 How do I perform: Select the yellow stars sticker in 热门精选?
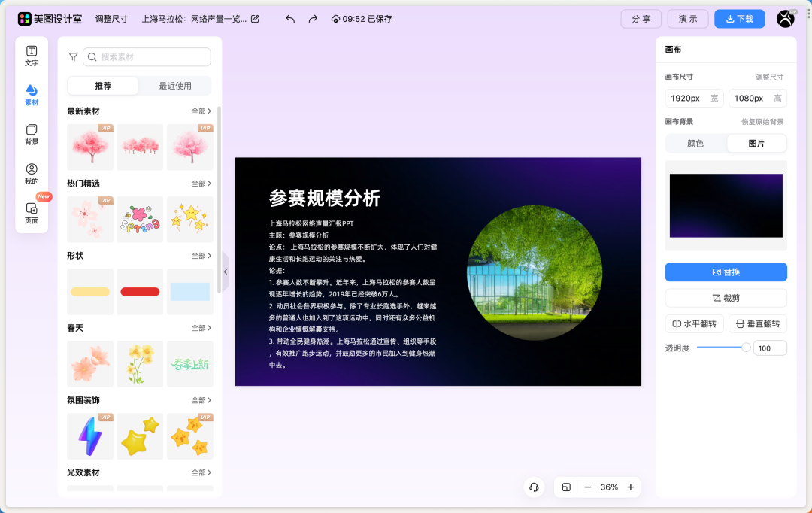coord(190,219)
